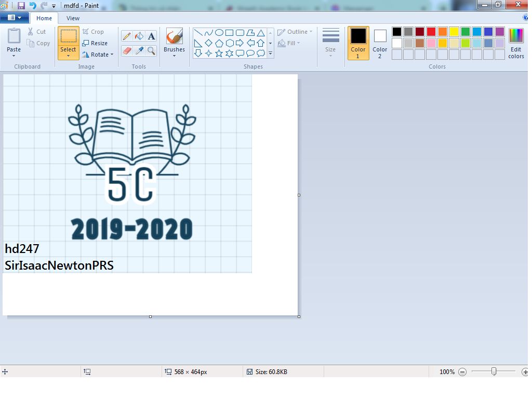Click the Copy button
The height and width of the screenshot is (399, 532).
tap(38, 43)
